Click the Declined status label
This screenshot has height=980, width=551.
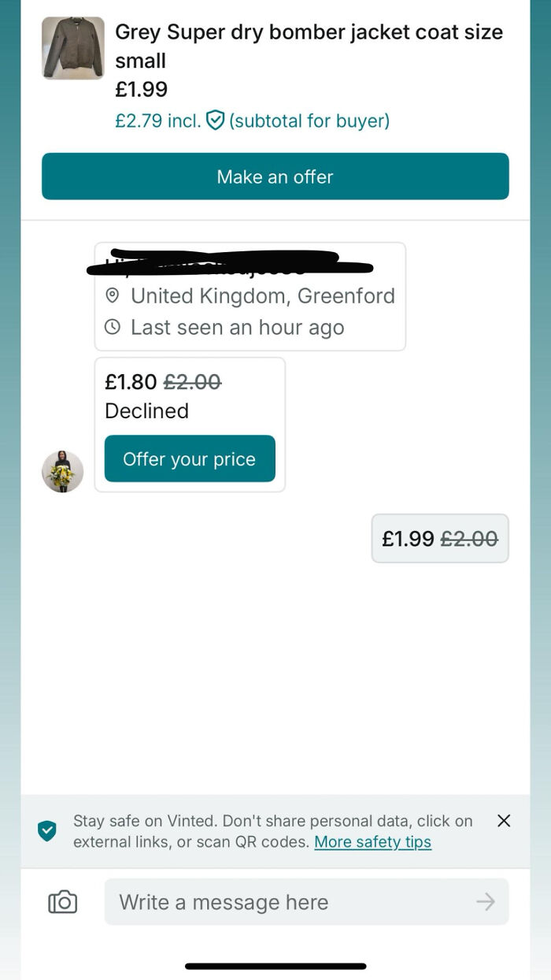click(146, 410)
